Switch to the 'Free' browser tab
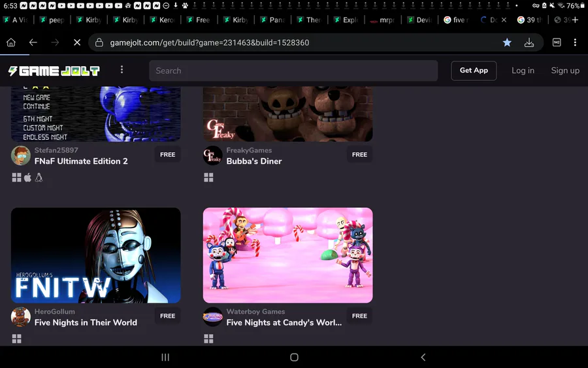The width and height of the screenshot is (588, 368). (199, 20)
